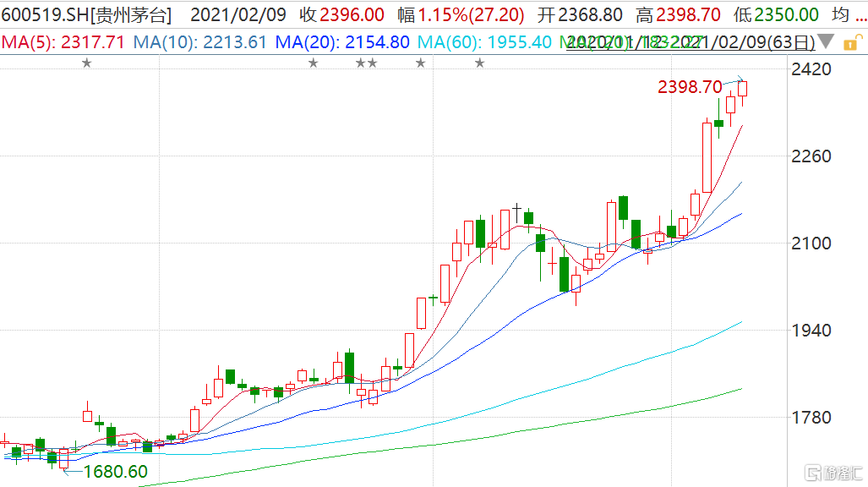
Task: Click change value 幅1.15%(27.20)
Action: coord(461,15)
